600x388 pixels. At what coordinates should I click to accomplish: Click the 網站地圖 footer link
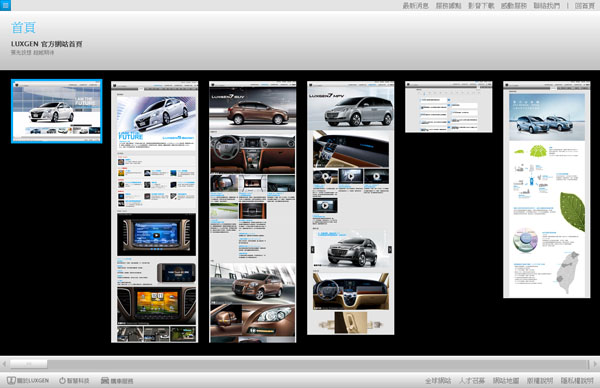coord(506,380)
